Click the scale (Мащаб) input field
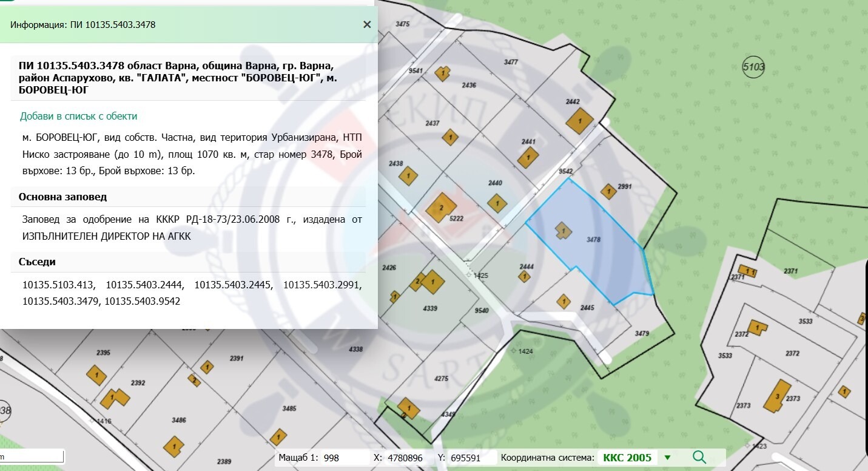This screenshot has height=471, width=868. (344, 458)
